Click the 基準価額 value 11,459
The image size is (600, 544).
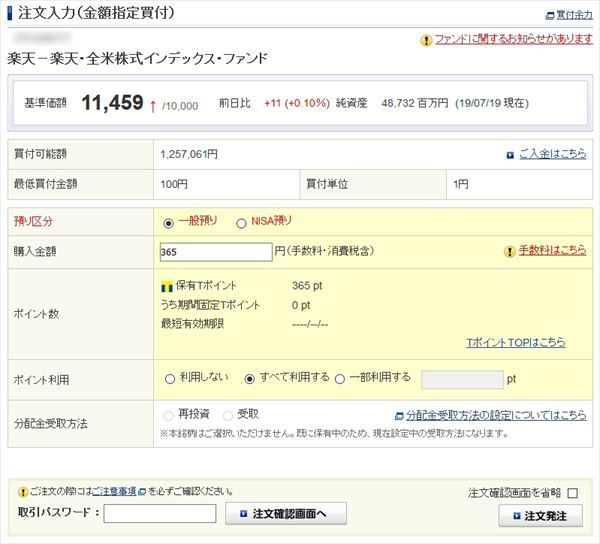click(x=112, y=103)
